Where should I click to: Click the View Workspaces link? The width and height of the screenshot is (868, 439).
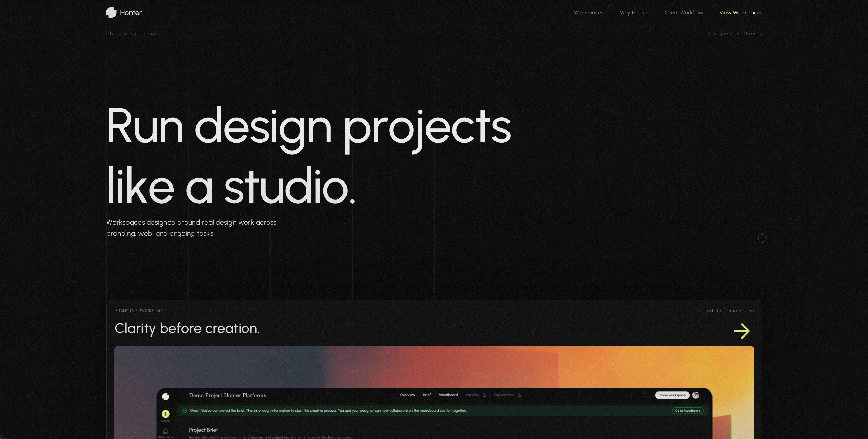point(741,13)
